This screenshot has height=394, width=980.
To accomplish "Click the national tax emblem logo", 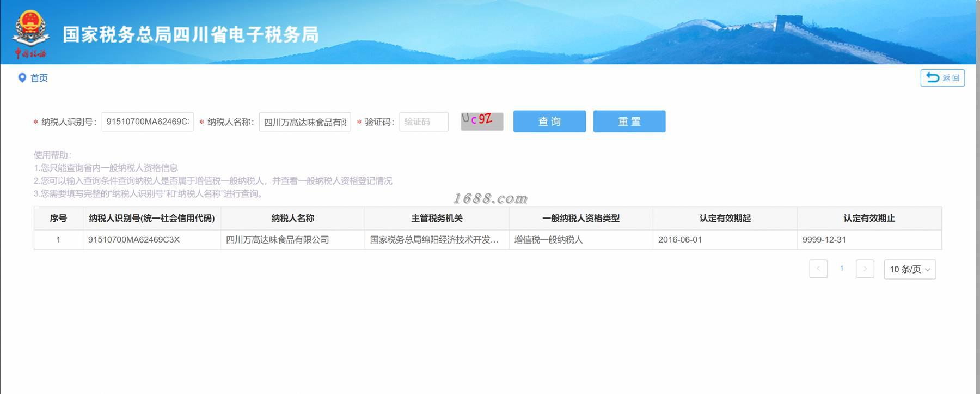I will [x=31, y=34].
